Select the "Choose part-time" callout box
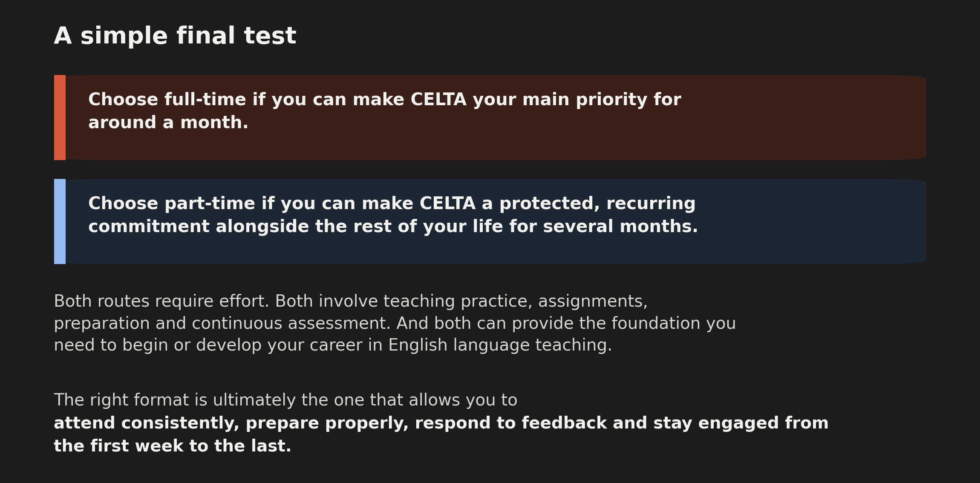This screenshot has width=980, height=483. [x=490, y=221]
